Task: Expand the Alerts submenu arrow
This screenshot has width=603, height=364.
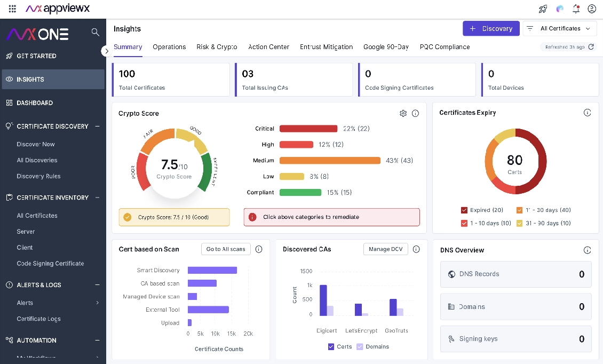Action: pos(97,303)
